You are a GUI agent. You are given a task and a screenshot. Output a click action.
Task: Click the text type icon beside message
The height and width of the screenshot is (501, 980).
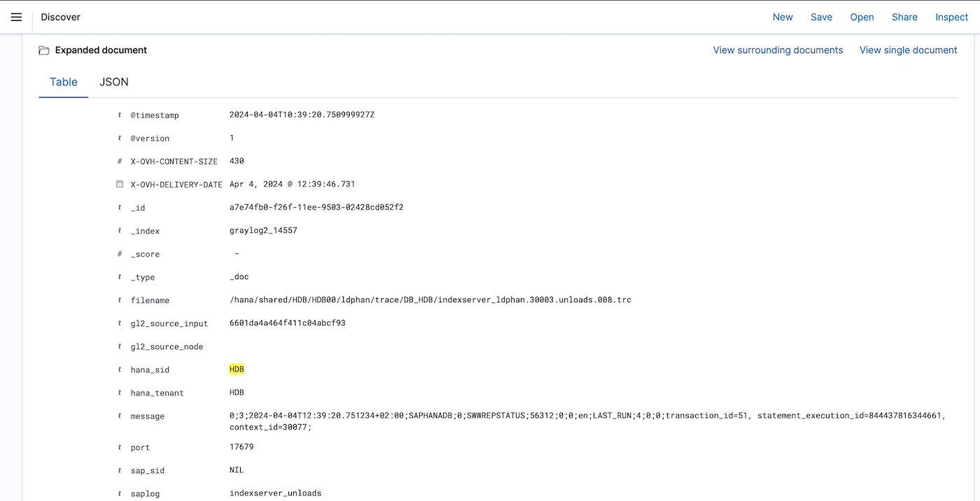(120, 416)
